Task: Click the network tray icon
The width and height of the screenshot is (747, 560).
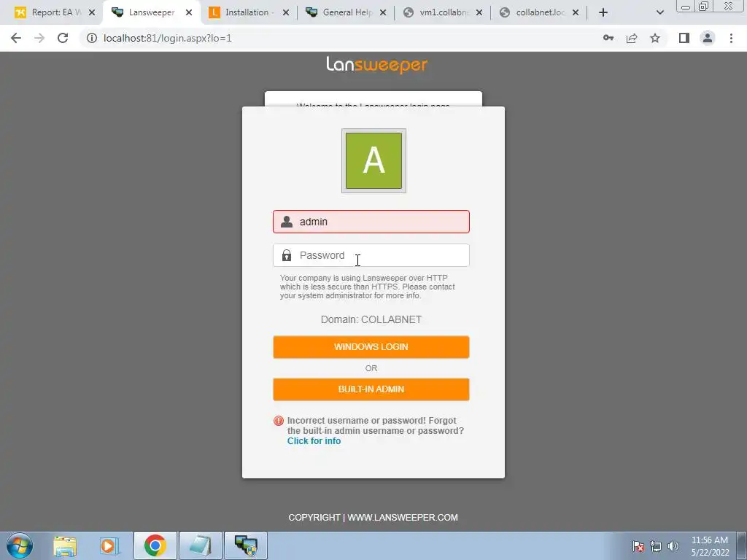Action: point(656,546)
